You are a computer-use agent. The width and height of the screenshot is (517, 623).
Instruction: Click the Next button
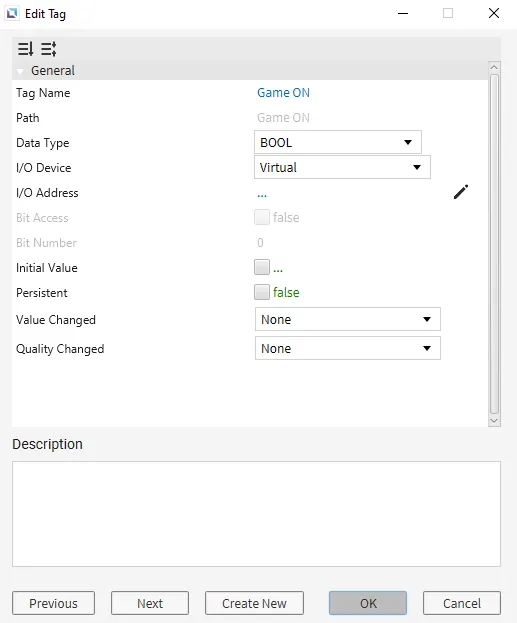coord(150,603)
